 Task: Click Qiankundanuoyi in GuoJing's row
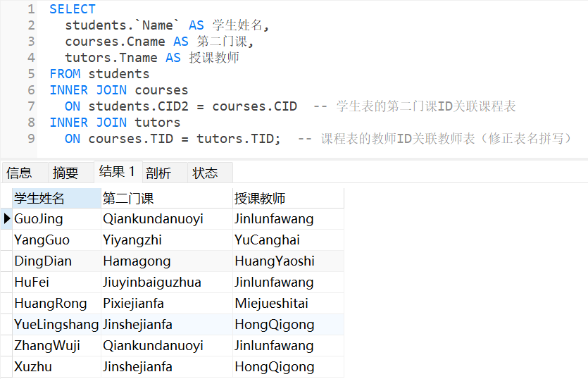(167, 219)
